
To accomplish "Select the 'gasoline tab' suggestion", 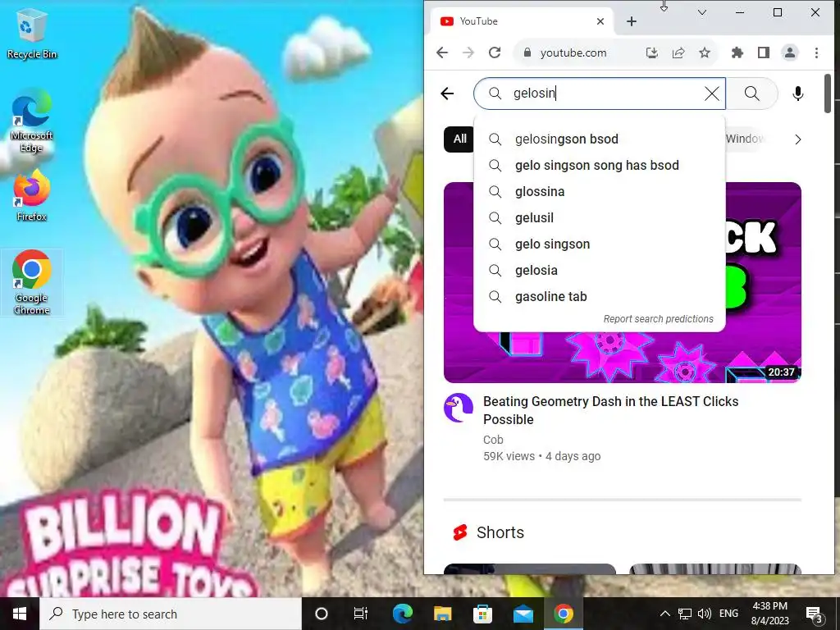I will click(x=600, y=297).
